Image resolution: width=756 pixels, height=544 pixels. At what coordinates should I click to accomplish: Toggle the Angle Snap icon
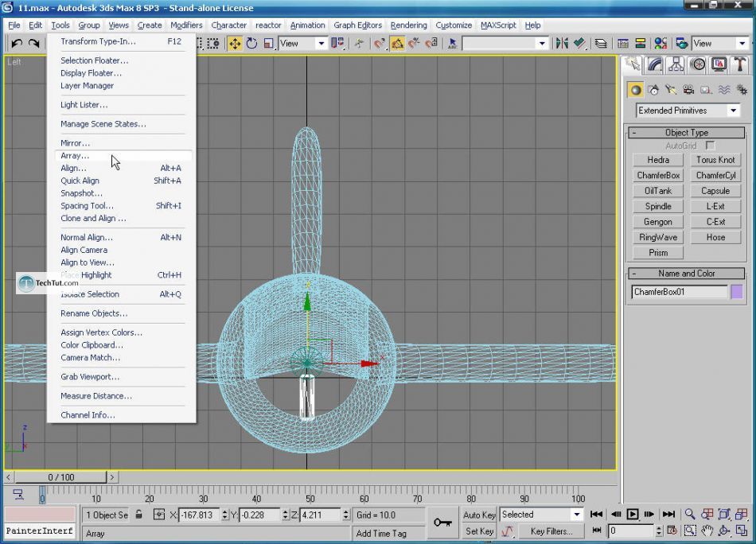click(397, 44)
